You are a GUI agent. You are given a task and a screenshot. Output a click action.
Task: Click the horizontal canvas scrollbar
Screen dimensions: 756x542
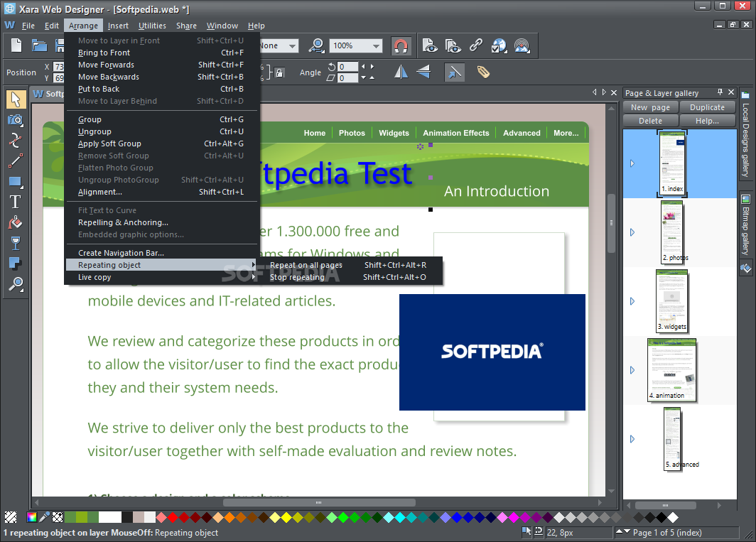(x=319, y=502)
